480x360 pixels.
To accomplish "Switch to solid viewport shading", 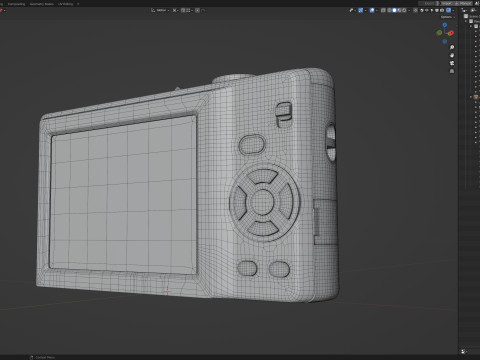I will pyautogui.click(x=394, y=10).
